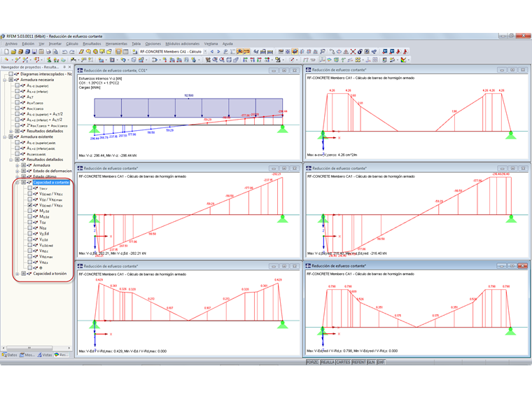532x399 pixels.
Task: Click the REFENT status bar button
Action: click(x=358, y=363)
